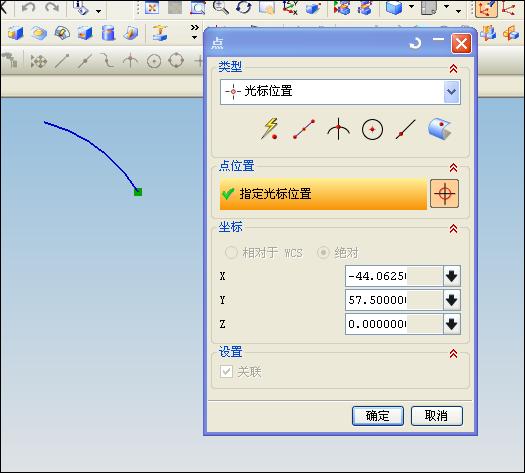Click the Rotate view icon
This screenshot has height=473, width=525.
(243, 7)
